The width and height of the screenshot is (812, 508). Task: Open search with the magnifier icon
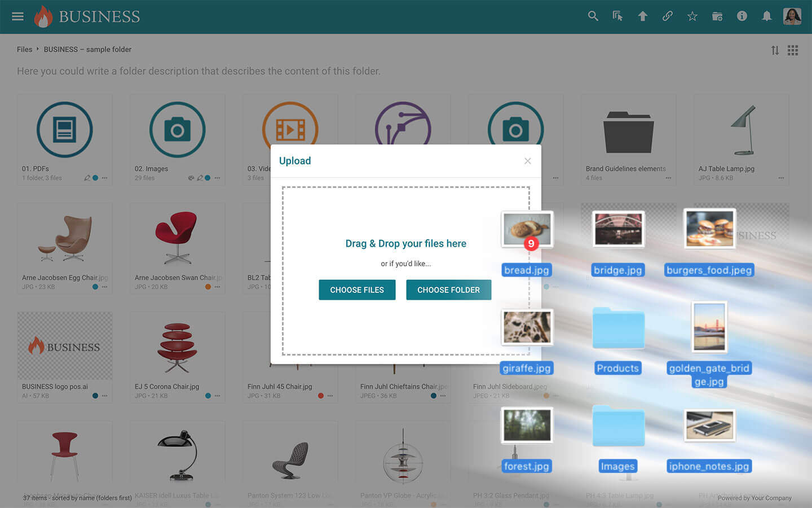[593, 16]
